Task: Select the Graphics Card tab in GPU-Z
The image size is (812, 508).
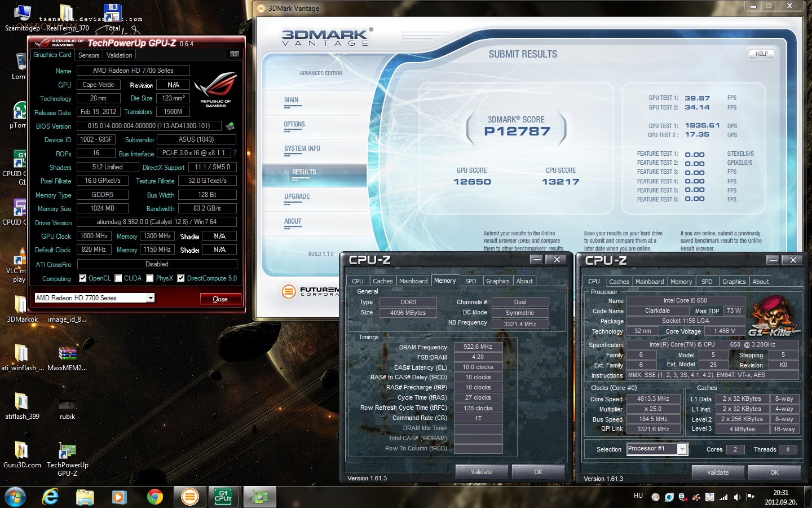Action: 52,55
